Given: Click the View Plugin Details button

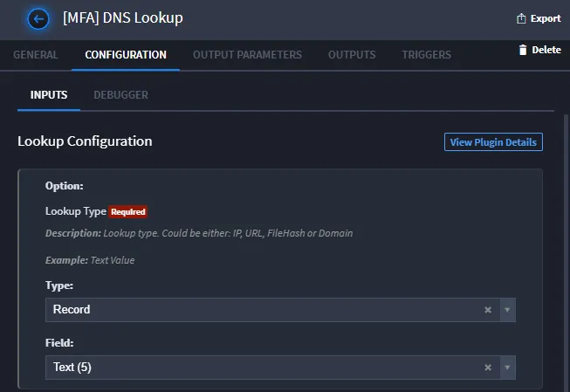Looking at the screenshot, I should pos(493,141).
